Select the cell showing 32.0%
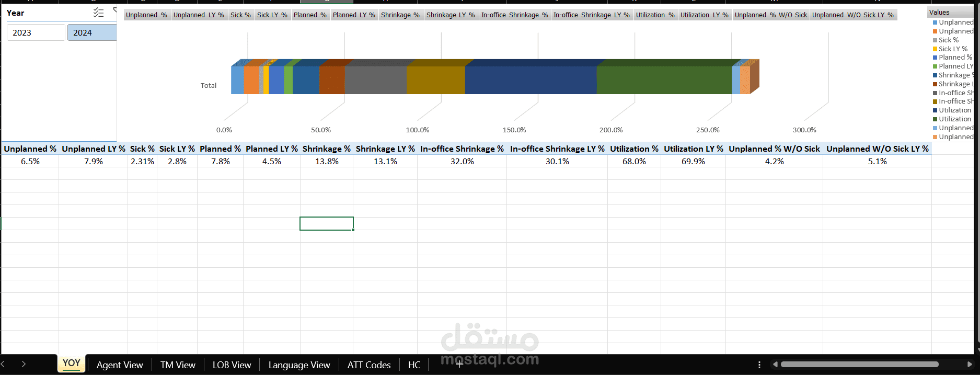Screen dimensions: 980x375 [x=462, y=161]
